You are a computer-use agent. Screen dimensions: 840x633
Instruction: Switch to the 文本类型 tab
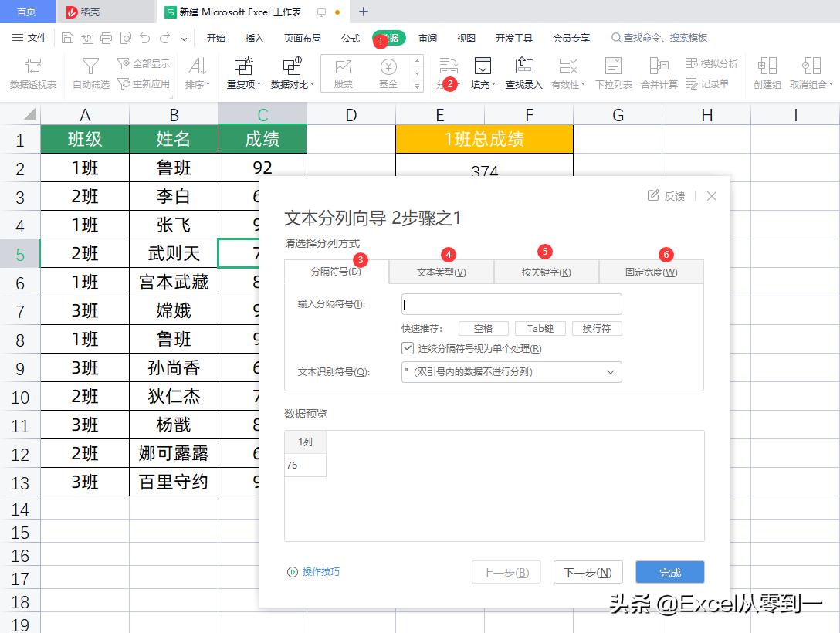(x=441, y=271)
